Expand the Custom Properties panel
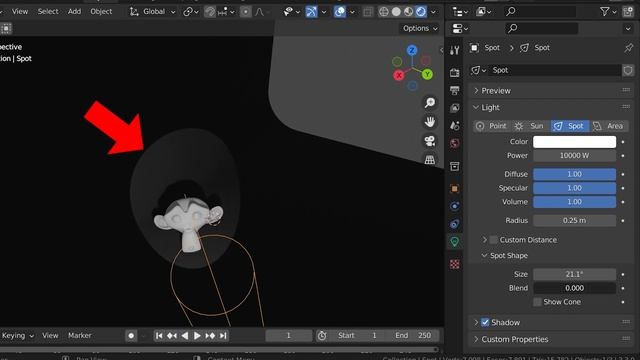 (x=551, y=339)
